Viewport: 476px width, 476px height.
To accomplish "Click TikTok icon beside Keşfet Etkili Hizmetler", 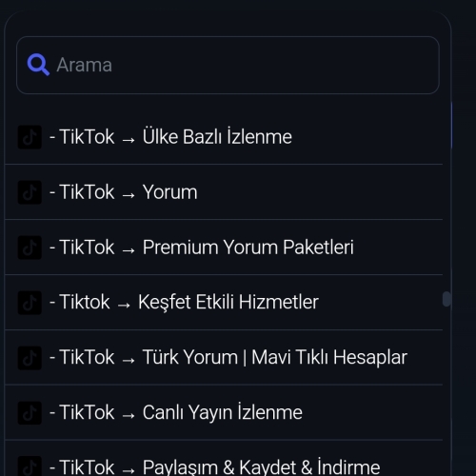I will pos(30,303).
